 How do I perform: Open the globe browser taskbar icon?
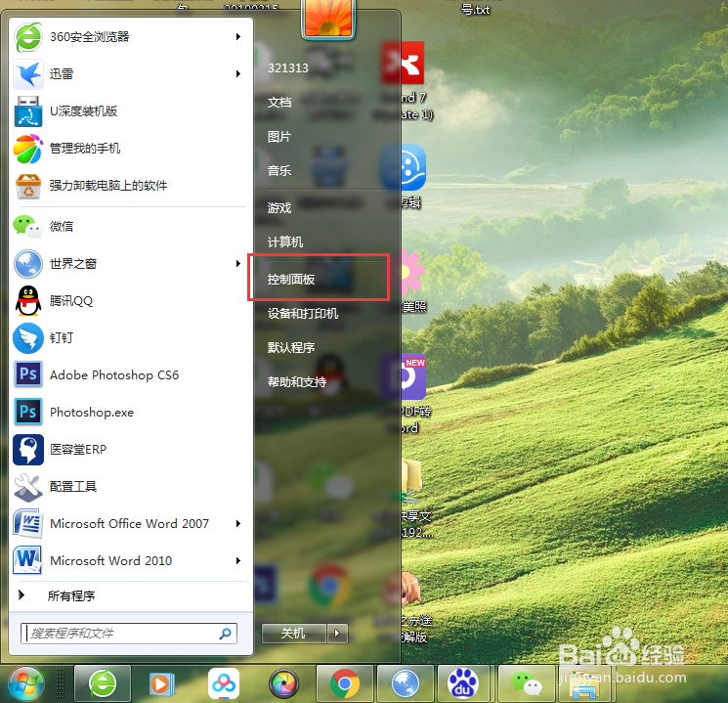click(x=406, y=683)
